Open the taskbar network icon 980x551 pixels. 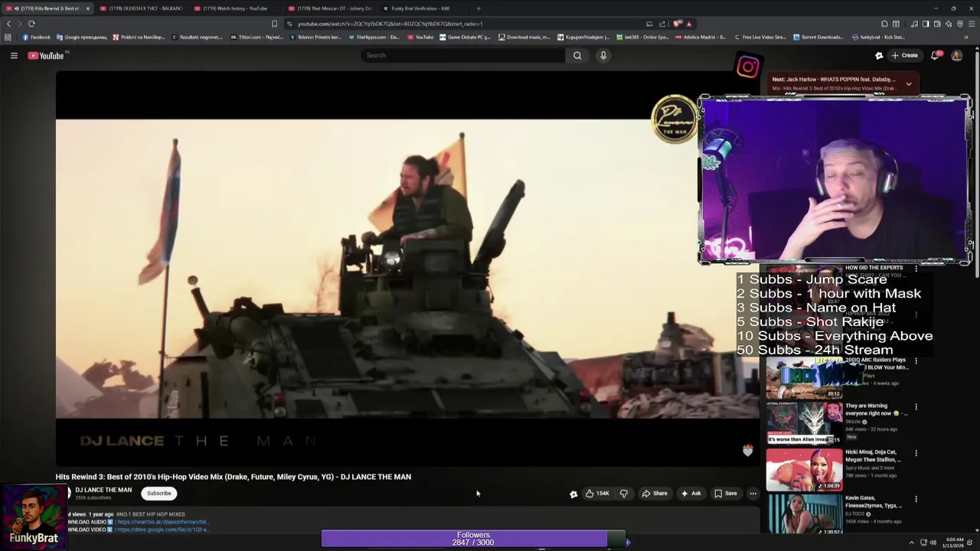[922, 543]
